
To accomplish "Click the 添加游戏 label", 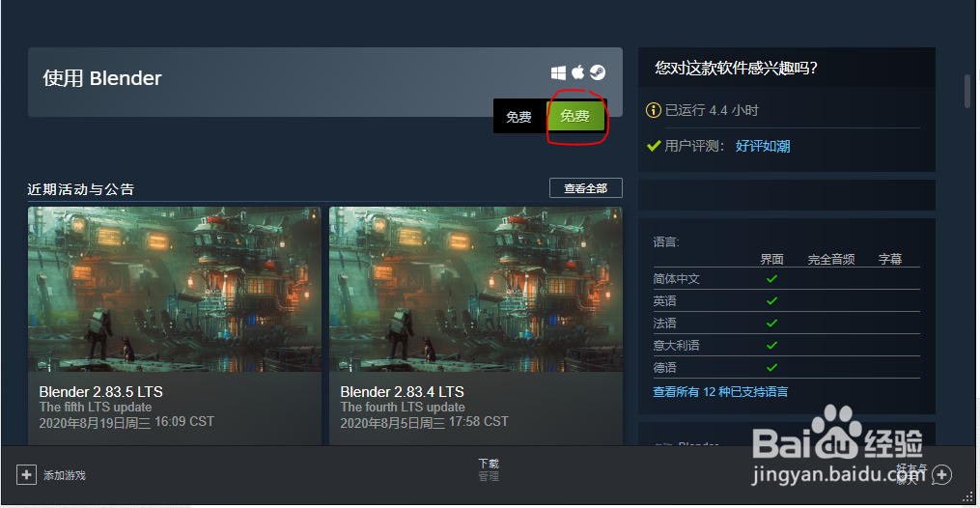I will pos(65,475).
